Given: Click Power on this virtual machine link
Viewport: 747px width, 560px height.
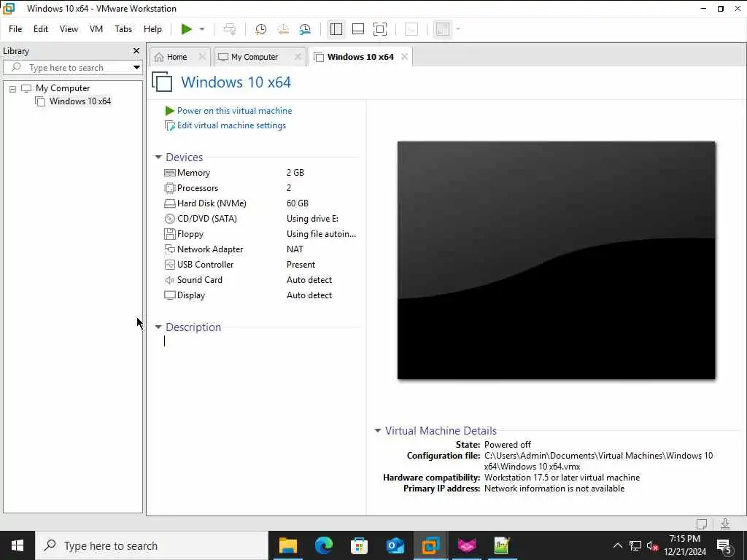Looking at the screenshot, I should pos(234,111).
